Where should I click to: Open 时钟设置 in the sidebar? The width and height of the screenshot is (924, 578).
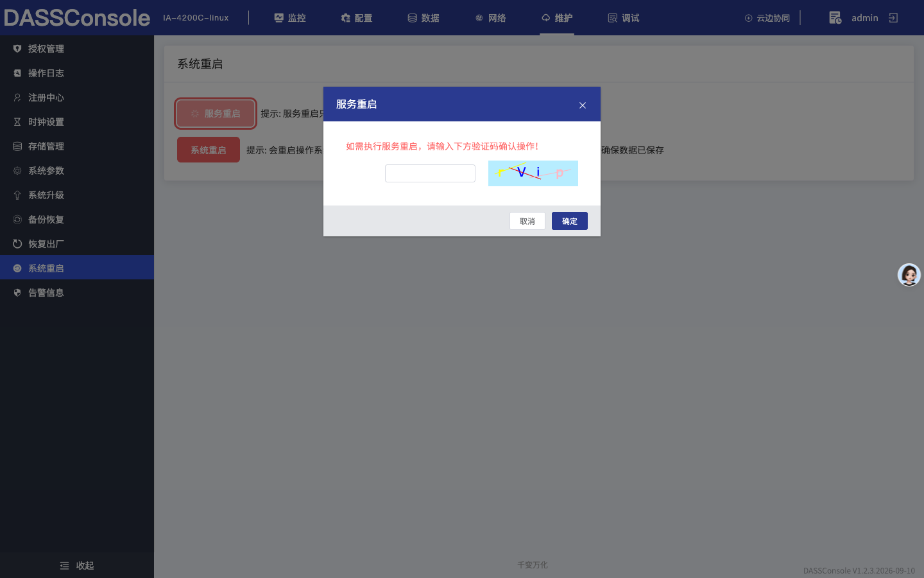pyautogui.click(x=77, y=122)
